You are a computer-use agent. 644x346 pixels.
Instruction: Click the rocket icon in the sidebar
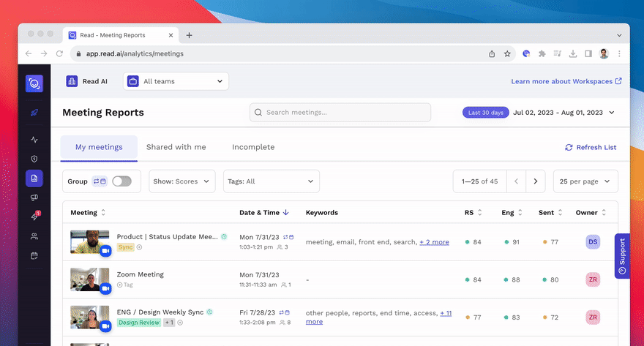34,113
